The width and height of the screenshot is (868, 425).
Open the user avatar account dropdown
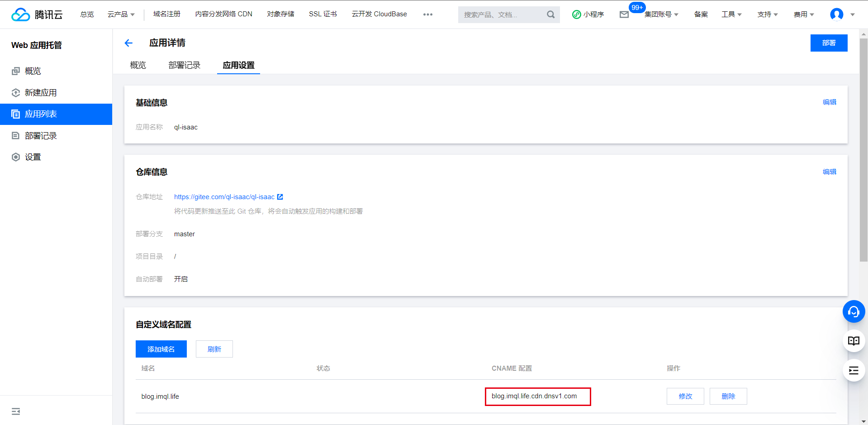[x=842, y=14]
